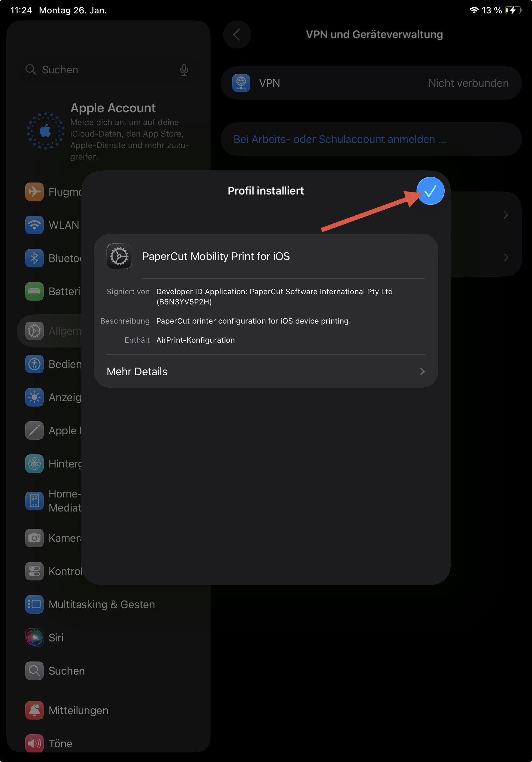Tap the Kamera icon in sidebar
The height and width of the screenshot is (762, 532).
[x=34, y=538]
